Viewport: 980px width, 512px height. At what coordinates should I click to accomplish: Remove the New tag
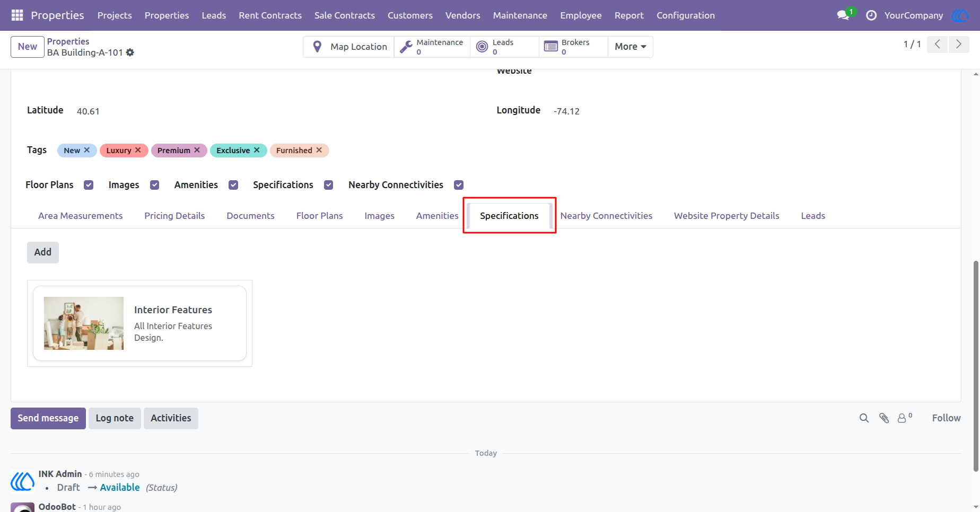(x=87, y=150)
